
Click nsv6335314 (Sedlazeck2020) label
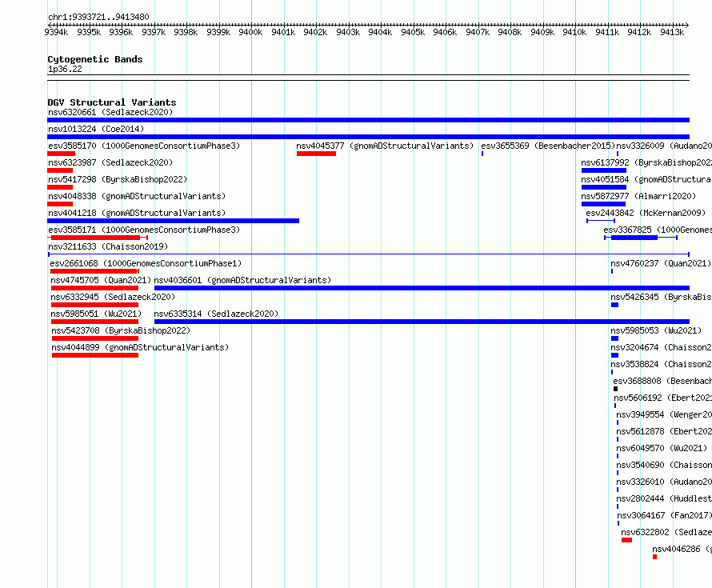point(216,314)
